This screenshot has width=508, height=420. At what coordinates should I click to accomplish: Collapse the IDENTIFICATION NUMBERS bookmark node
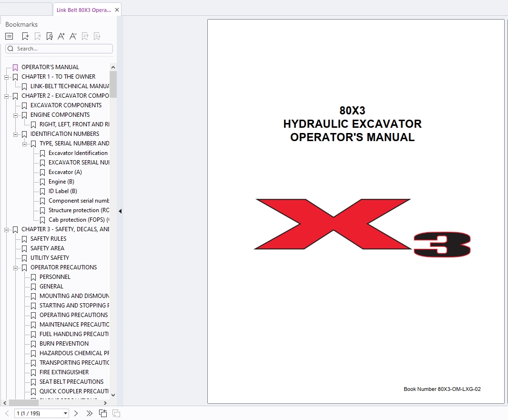(15, 134)
